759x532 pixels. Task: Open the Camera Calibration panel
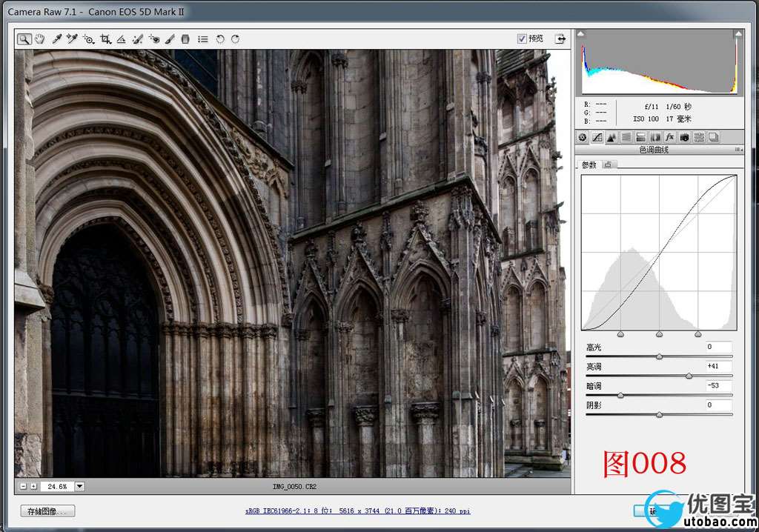(684, 137)
